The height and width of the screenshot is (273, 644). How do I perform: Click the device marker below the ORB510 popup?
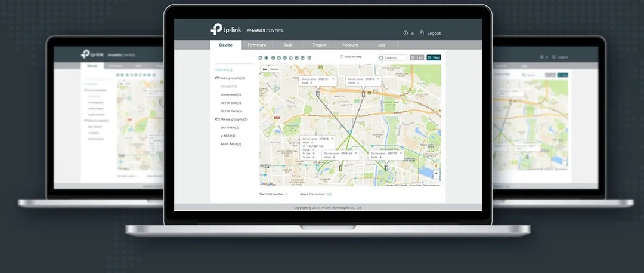click(363, 94)
